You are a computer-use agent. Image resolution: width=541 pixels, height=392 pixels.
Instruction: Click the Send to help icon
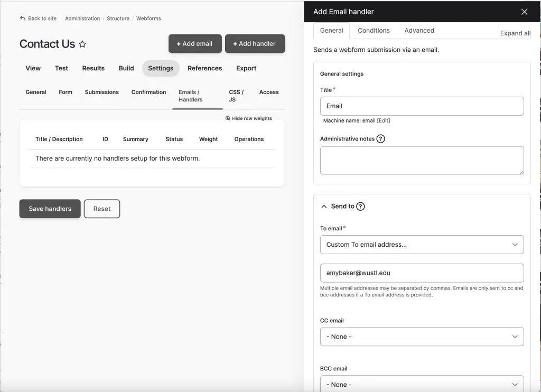pyautogui.click(x=360, y=207)
